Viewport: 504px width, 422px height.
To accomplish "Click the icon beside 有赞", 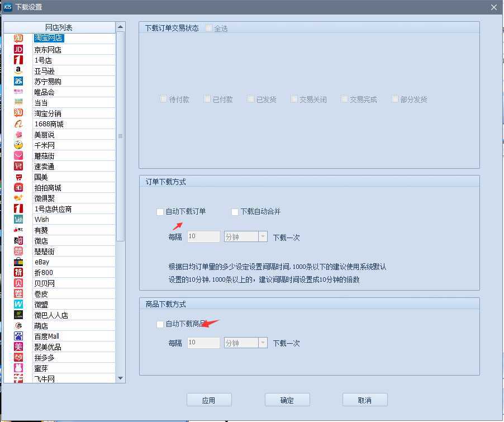I will (18, 230).
